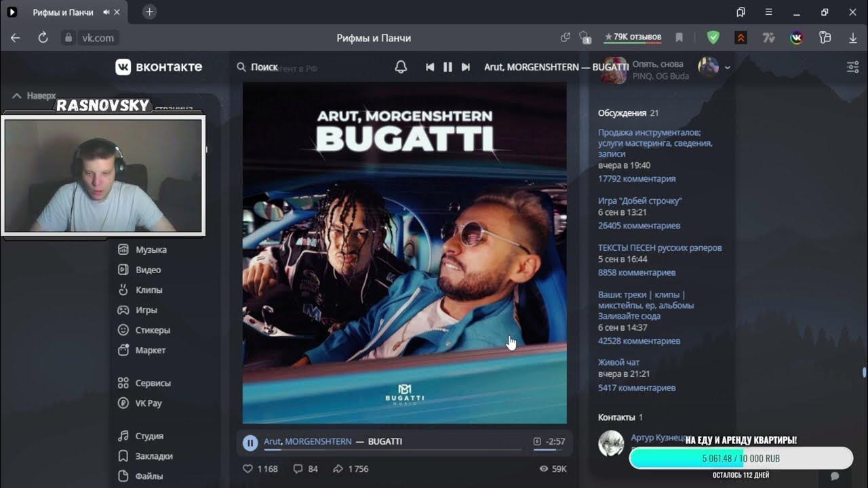Open the orange chevrons extension

(x=741, y=38)
